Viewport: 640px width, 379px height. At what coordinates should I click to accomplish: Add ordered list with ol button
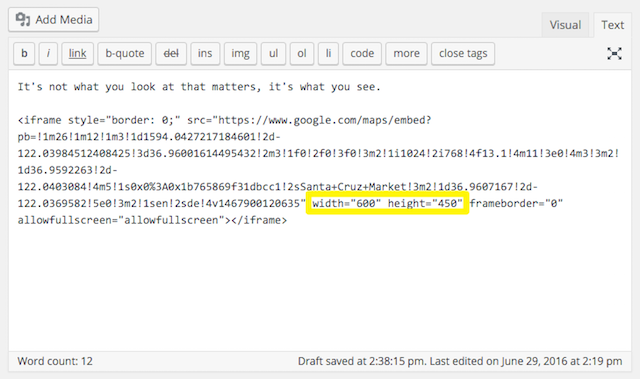[302, 53]
